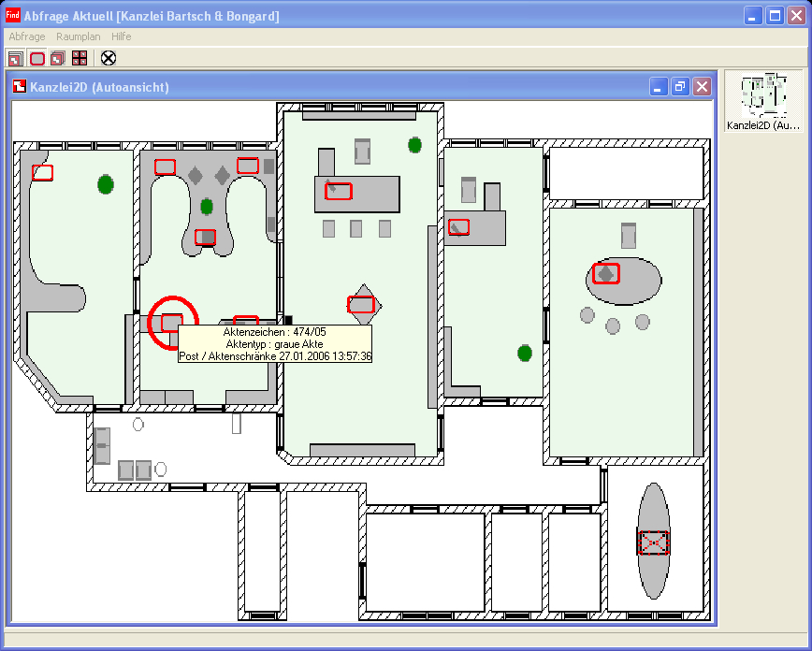
Task: Select the Kanzlei2D floor plan thumbnail
Action: (x=763, y=101)
